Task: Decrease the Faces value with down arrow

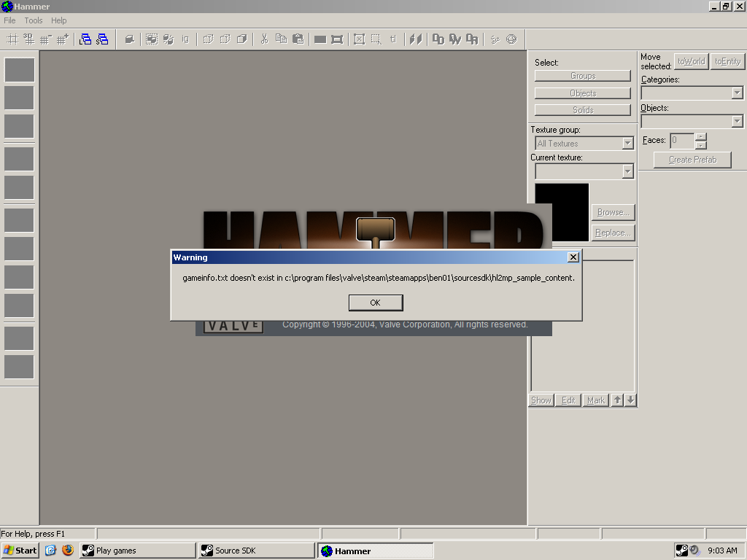Action: pos(700,145)
